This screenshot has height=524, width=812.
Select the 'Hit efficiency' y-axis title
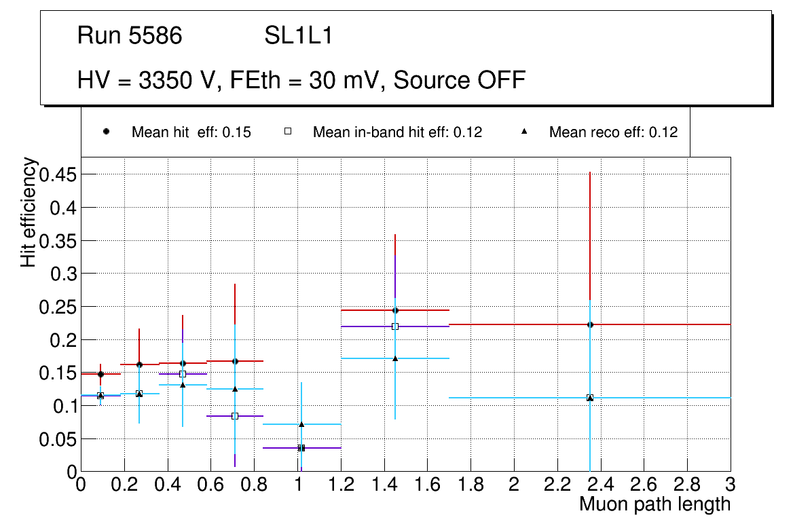point(29,212)
